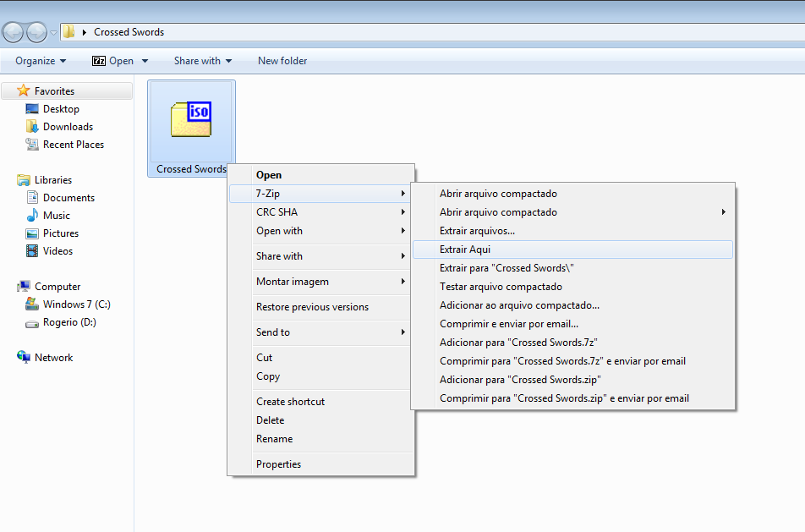This screenshot has height=532, width=805.
Task: Click the Windows 7 (C:) drive icon
Action: tap(32, 304)
